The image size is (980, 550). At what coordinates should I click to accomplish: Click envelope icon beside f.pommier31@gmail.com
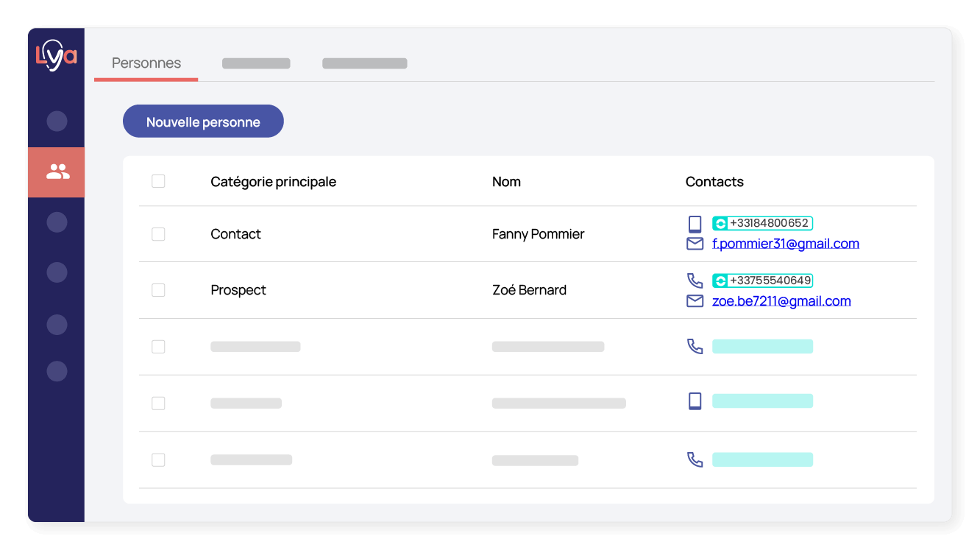[695, 244]
